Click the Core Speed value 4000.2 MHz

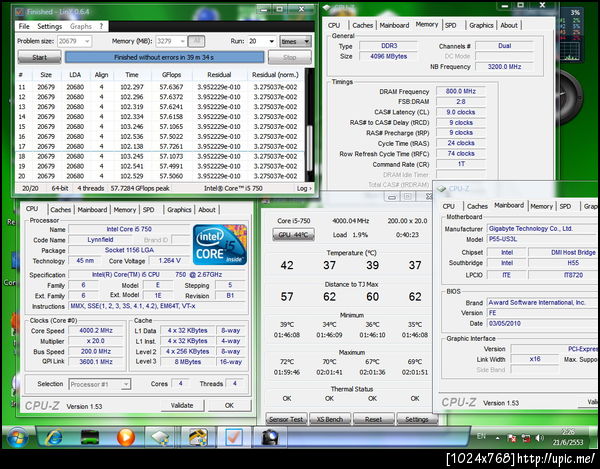96,331
